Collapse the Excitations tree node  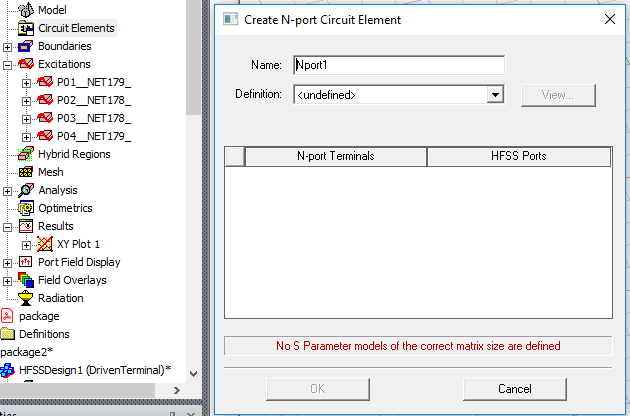(x=8, y=64)
